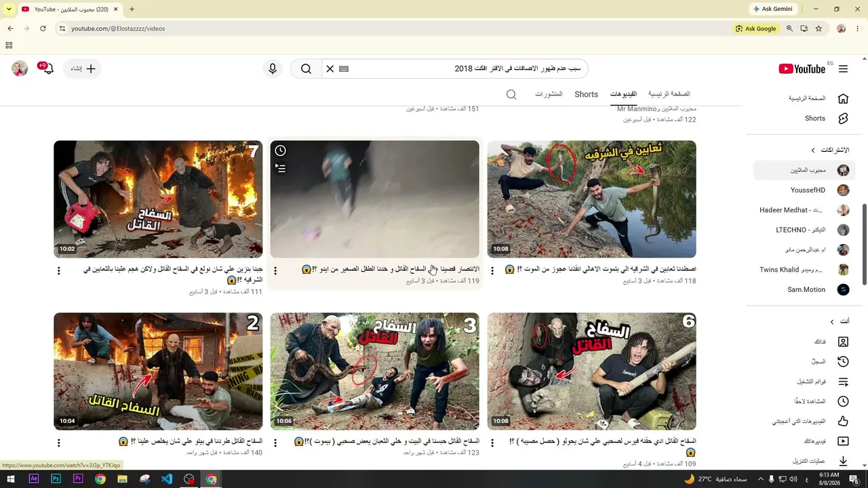Go back in Chrome
The width and height of the screenshot is (868, 488).
10,28
